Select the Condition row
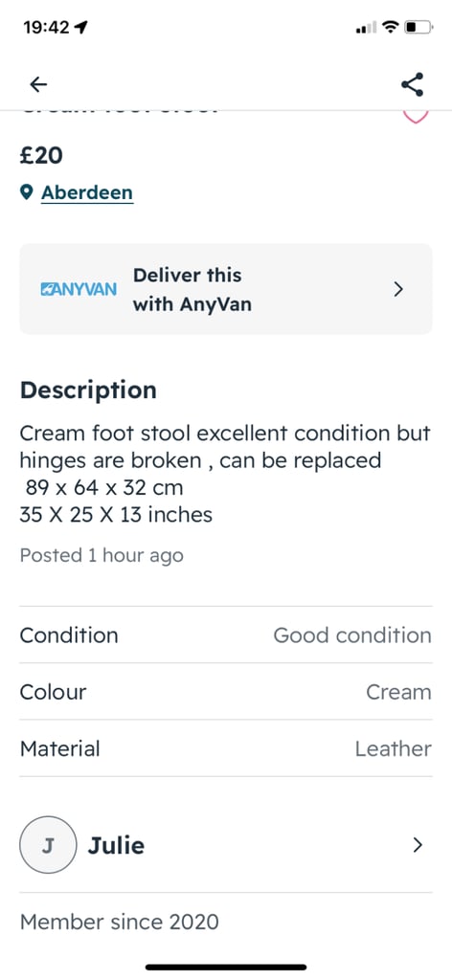The width and height of the screenshot is (452, 980). click(226, 635)
